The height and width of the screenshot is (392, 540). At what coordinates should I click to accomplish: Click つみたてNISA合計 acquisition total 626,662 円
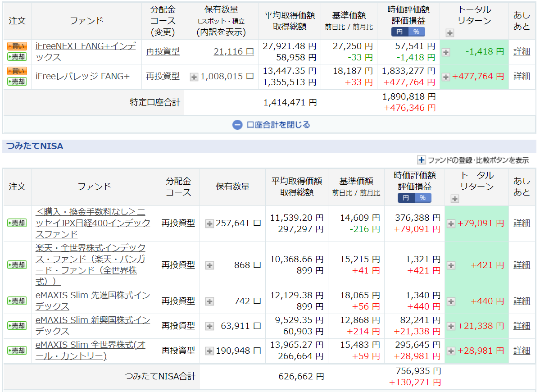[301, 377]
